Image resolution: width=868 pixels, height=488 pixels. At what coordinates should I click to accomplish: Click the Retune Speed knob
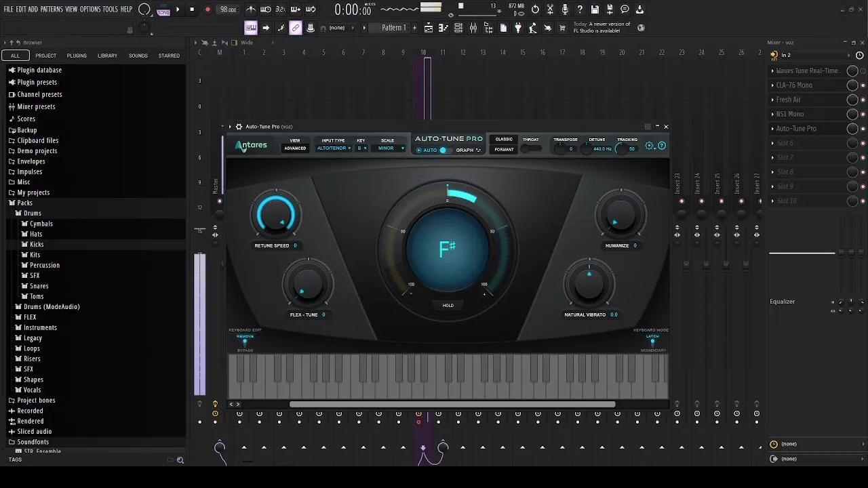point(276,216)
